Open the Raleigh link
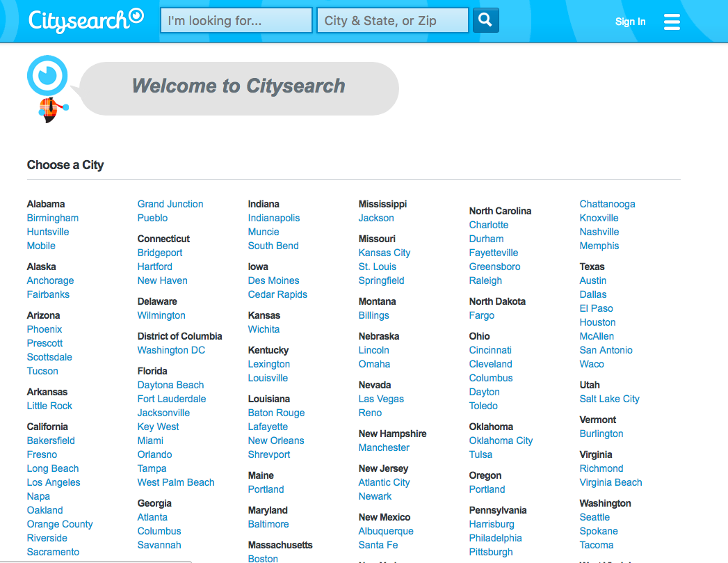 click(485, 280)
